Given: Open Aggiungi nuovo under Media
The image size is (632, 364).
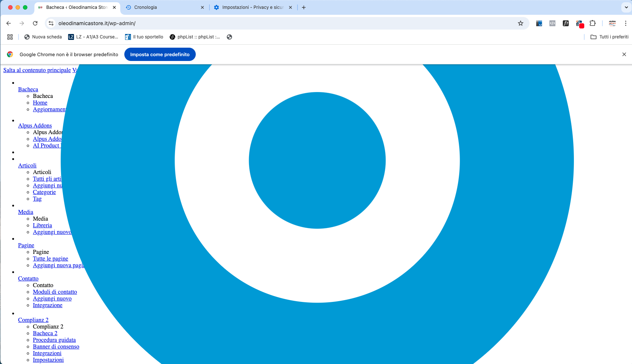Looking at the screenshot, I should tap(52, 232).
